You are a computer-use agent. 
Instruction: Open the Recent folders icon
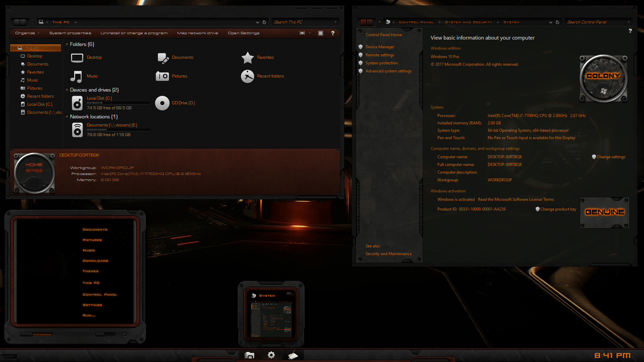click(248, 76)
